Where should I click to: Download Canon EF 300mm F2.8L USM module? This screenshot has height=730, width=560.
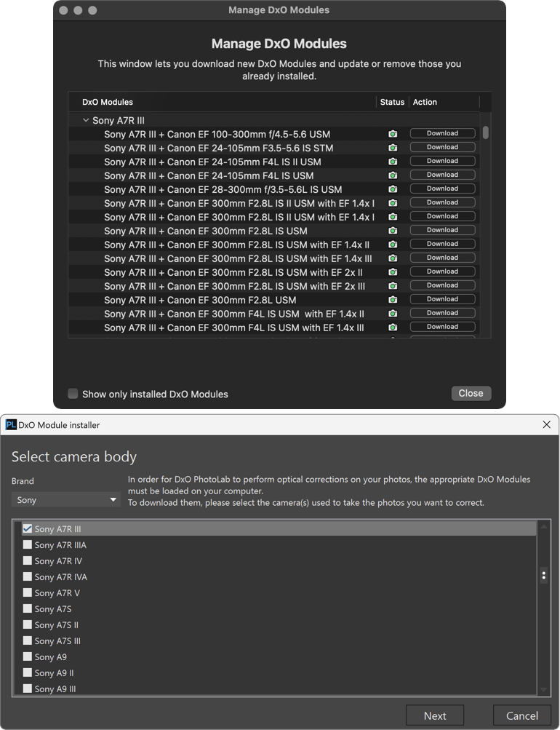[x=442, y=299]
